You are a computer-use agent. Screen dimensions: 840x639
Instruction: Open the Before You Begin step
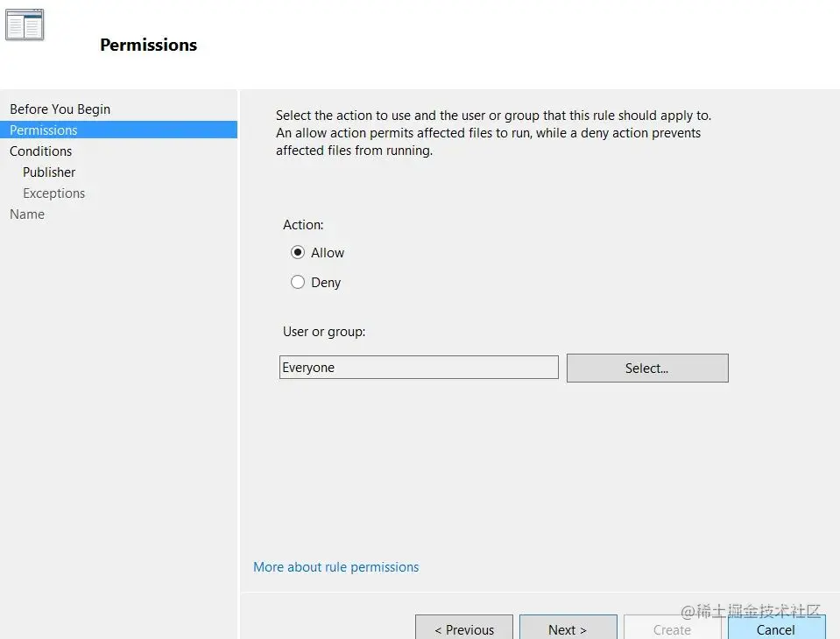point(60,109)
